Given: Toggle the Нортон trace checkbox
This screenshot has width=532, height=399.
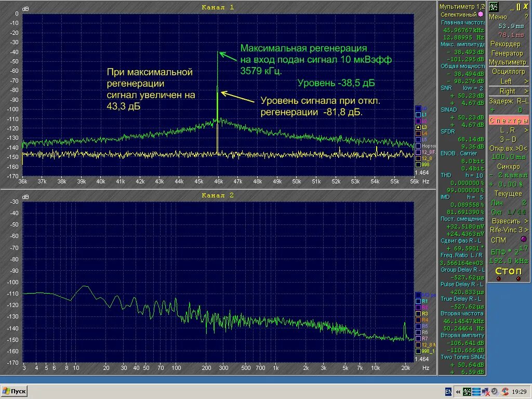Looking at the screenshot, I should pyautogui.click(x=418, y=146).
